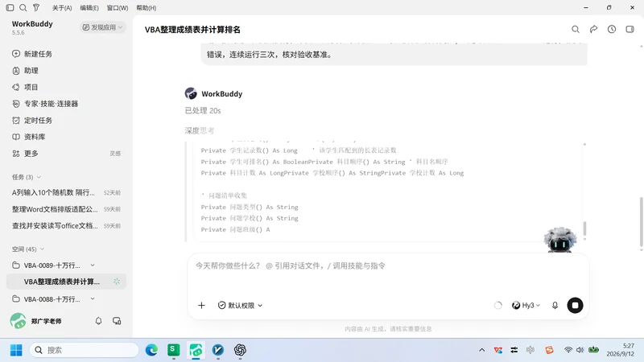Click the WorkBuddy avatar in chat
Viewport: 644px width, 362px height.
[x=191, y=93]
